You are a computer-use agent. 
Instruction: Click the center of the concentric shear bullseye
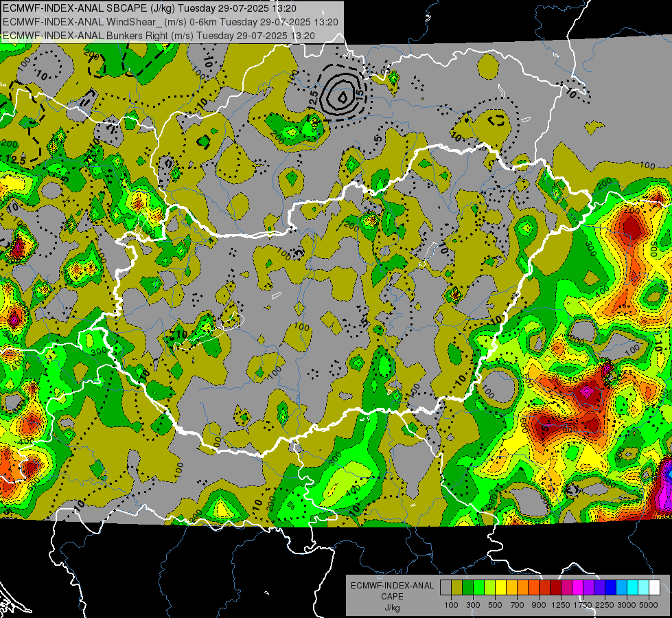[343, 98]
